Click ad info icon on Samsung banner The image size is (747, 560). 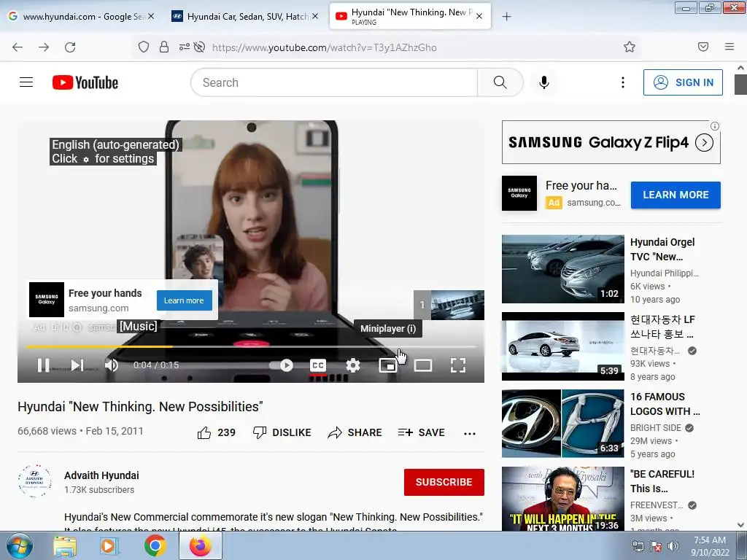tap(715, 126)
